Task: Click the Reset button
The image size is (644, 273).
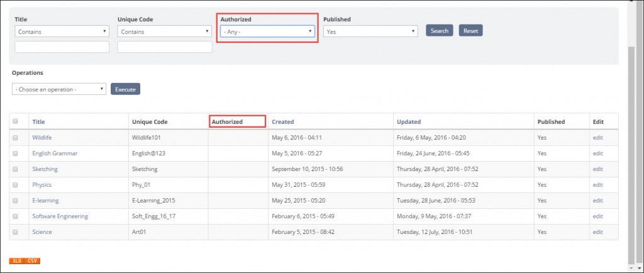Action: pyautogui.click(x=470, y=30)
